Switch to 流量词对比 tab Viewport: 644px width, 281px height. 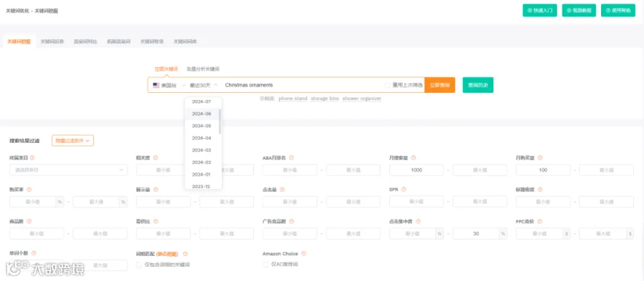point(85,41)
